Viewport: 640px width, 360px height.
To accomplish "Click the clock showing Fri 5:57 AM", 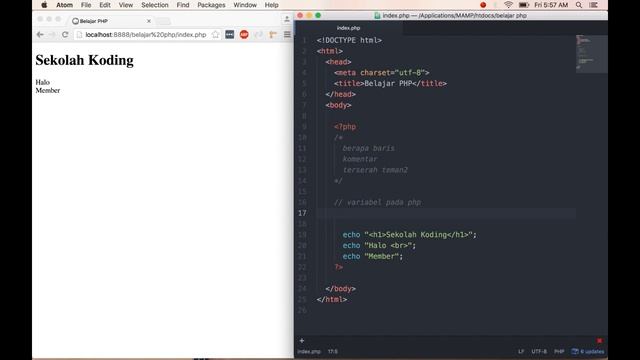I will 551,5.
